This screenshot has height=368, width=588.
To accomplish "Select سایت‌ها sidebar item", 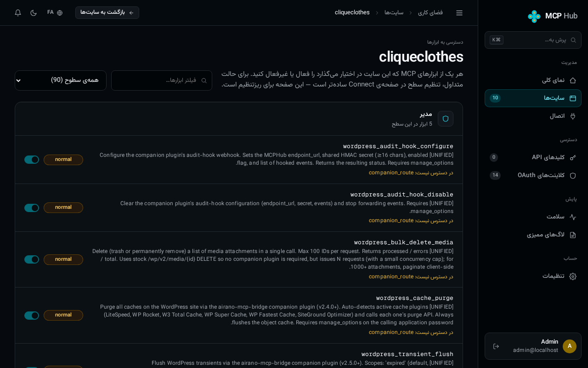I will coord(533,98).
